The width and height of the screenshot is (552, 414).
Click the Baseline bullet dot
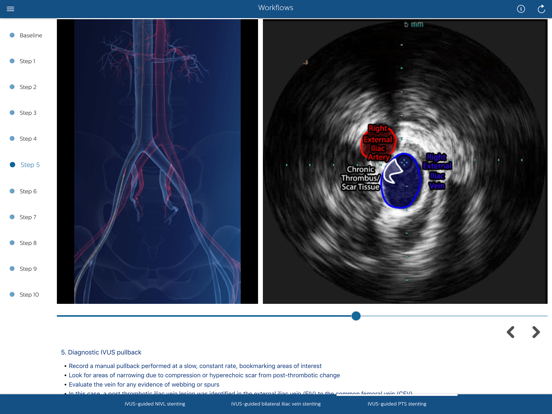[x=12, y=35]
